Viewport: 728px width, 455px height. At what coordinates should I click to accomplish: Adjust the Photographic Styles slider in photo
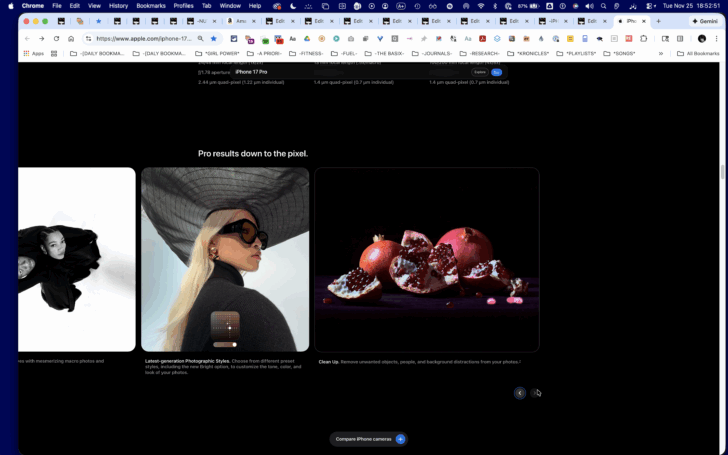225,344
